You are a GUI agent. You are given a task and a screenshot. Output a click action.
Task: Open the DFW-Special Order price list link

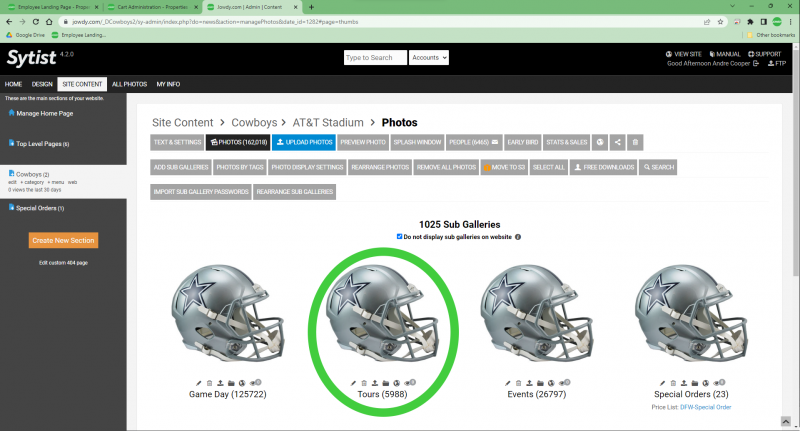point(706,407)
